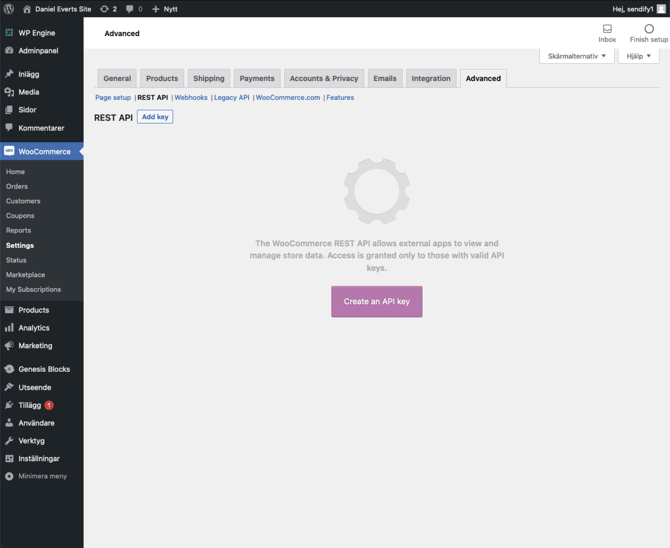Switch to the Shipping tab

pos(209,78)
